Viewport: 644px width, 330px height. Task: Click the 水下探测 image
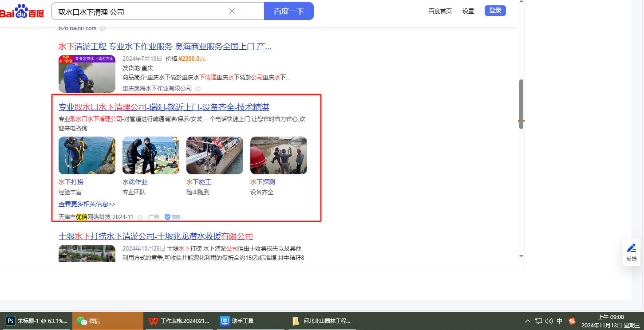click(279, 155)
